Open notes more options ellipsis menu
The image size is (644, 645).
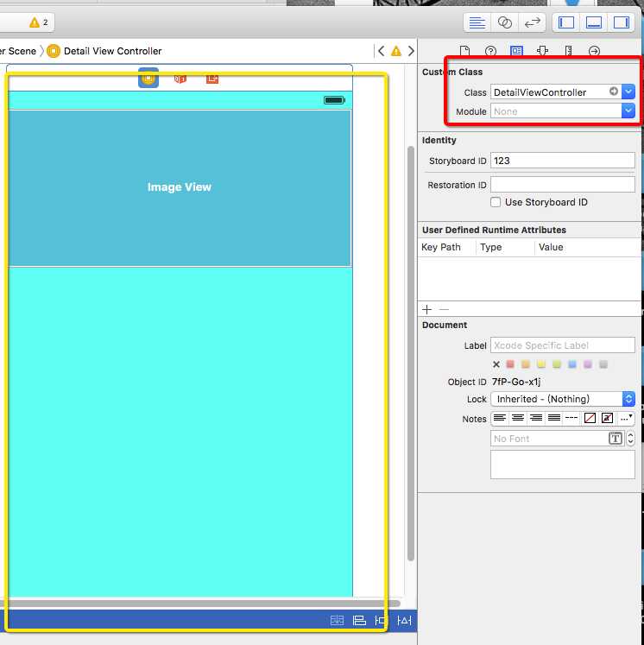pos(626,418)
